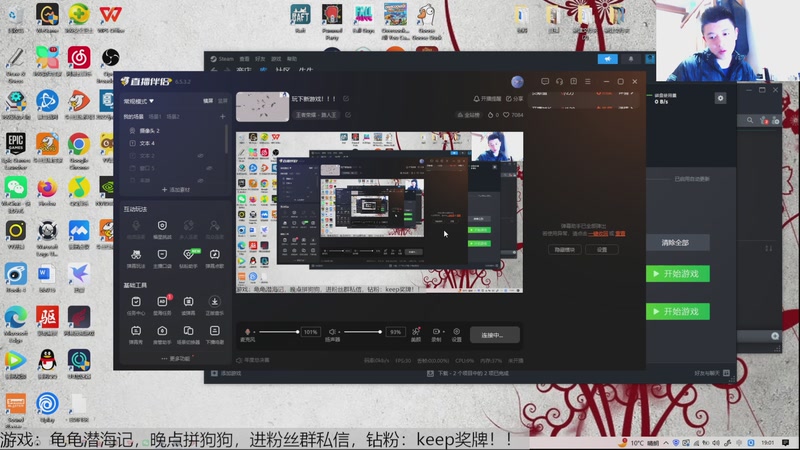The image size is (800, 450).
Task: Open the AD task icon with red badge
Action: pyautogui.click(x=162, y=302)
